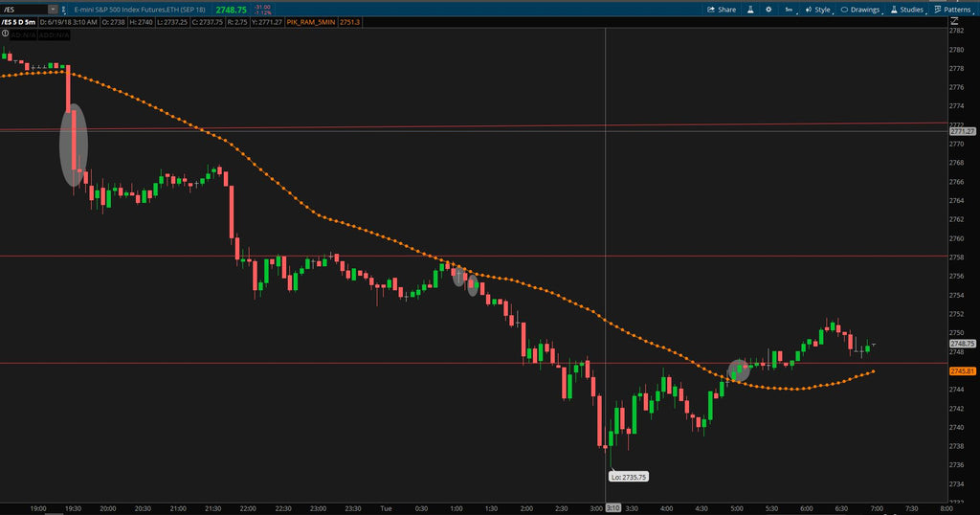
Task: Click the 'D: 6/19/18 3:10 AM' date readout
Action: click(x=69, y=22)
